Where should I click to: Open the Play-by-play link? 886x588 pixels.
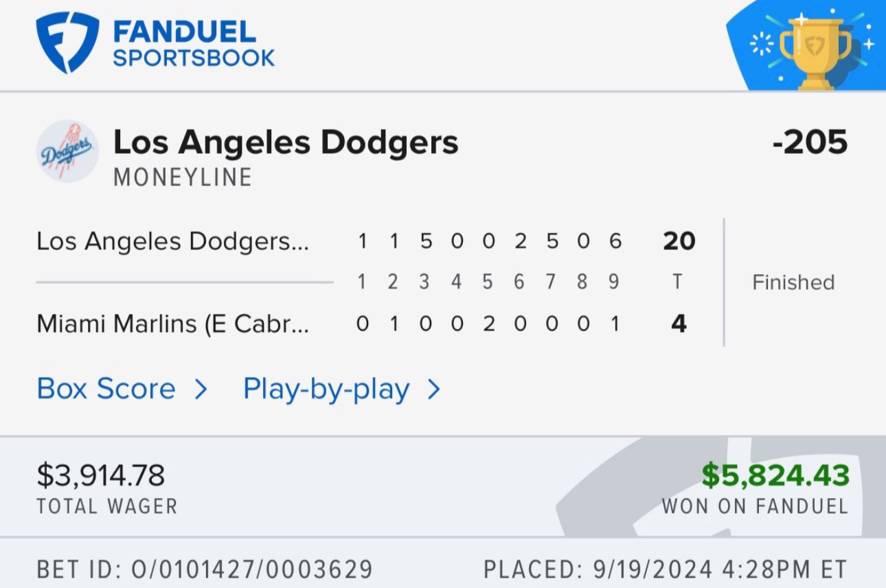coord(326,389)
